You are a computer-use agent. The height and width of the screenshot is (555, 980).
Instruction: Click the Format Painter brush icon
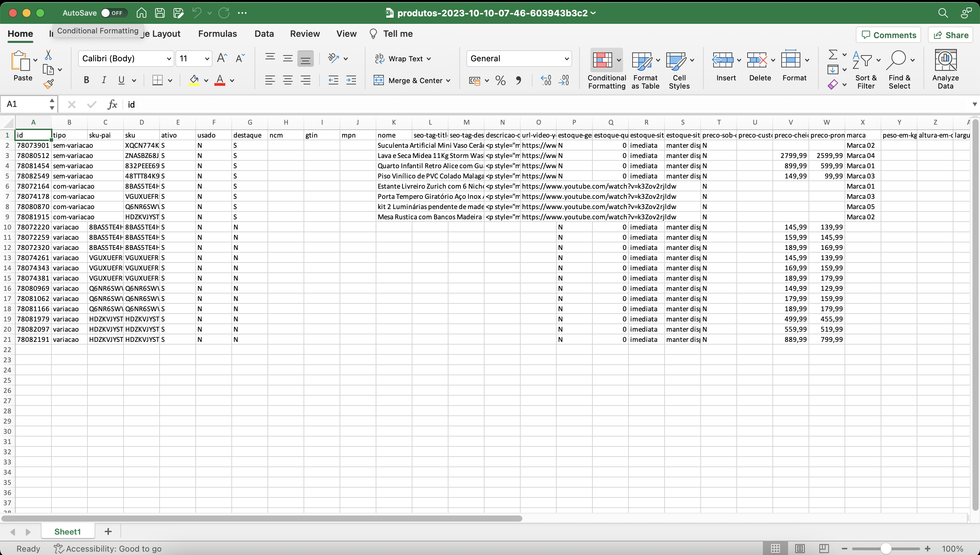(48, 84)
